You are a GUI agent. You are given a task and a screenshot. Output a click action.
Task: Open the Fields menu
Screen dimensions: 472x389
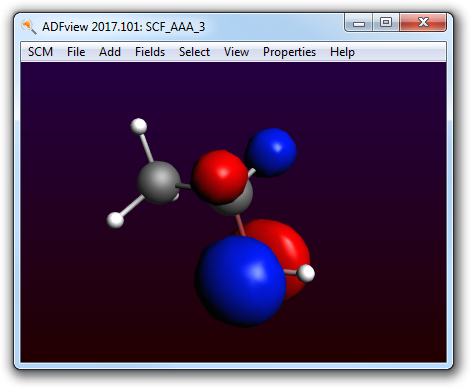[x=150, y=52]
